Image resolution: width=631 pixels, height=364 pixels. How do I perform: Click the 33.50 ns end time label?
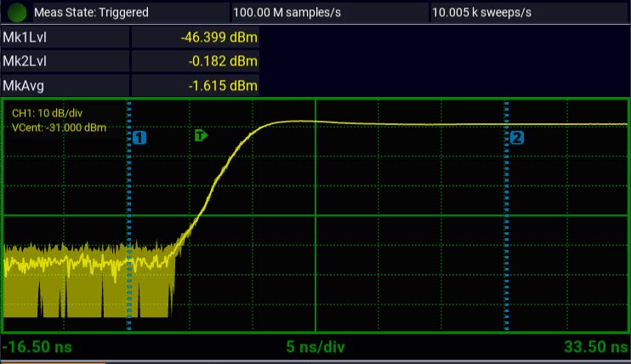pos(594,347)
